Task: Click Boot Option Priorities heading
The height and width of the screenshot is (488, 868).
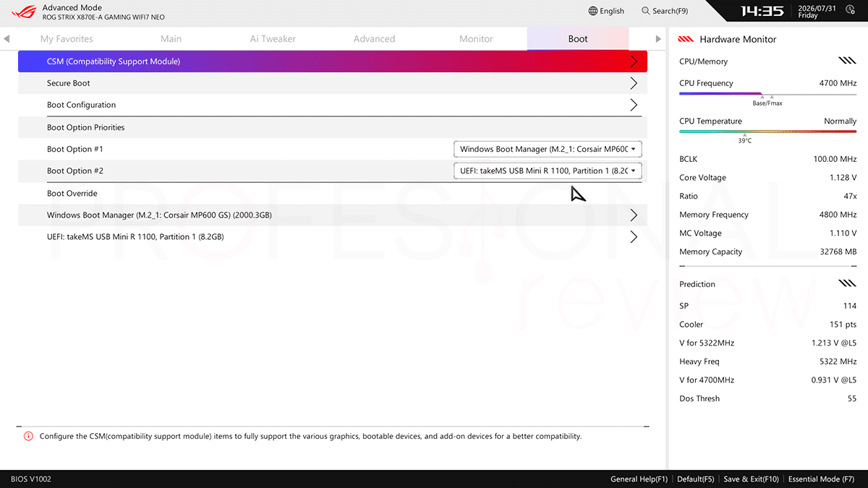Action: pos(85,127)
